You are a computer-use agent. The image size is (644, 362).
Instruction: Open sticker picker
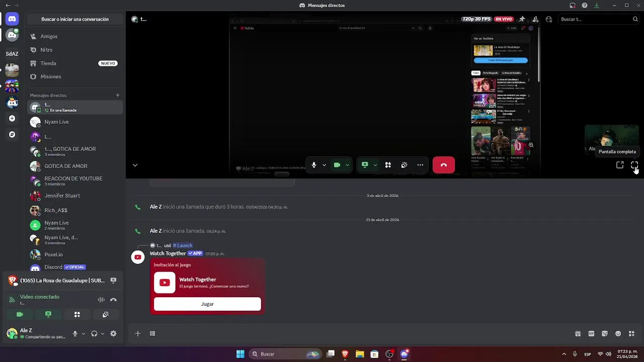(x=605, y=333)
